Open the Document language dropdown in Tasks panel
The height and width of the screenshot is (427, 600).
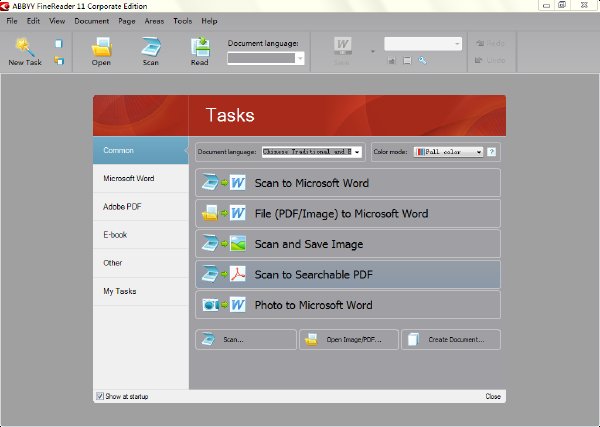[312, 152]
